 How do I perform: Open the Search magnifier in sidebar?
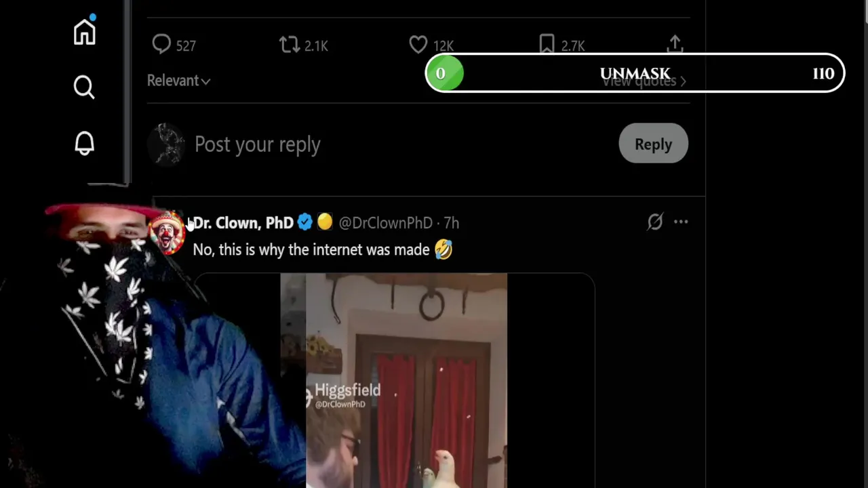tap(84, 87)
